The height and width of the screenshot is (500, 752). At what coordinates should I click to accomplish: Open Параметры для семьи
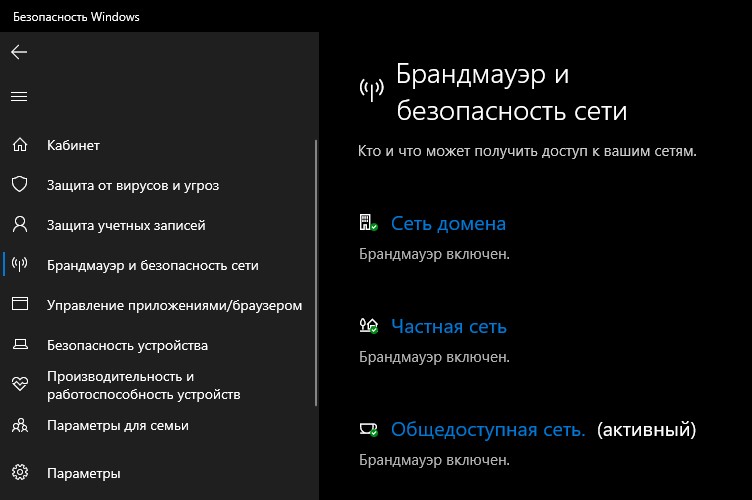click(x=118, y=426)
